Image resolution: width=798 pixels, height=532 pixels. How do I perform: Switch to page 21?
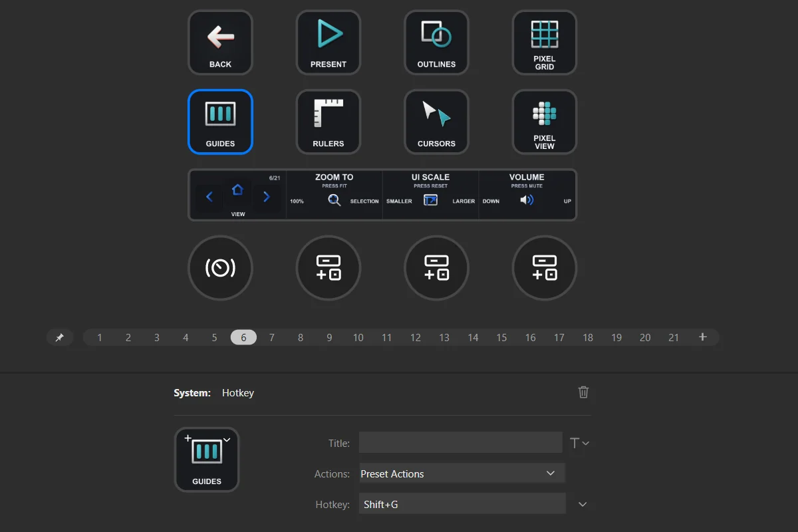[674, 338]
